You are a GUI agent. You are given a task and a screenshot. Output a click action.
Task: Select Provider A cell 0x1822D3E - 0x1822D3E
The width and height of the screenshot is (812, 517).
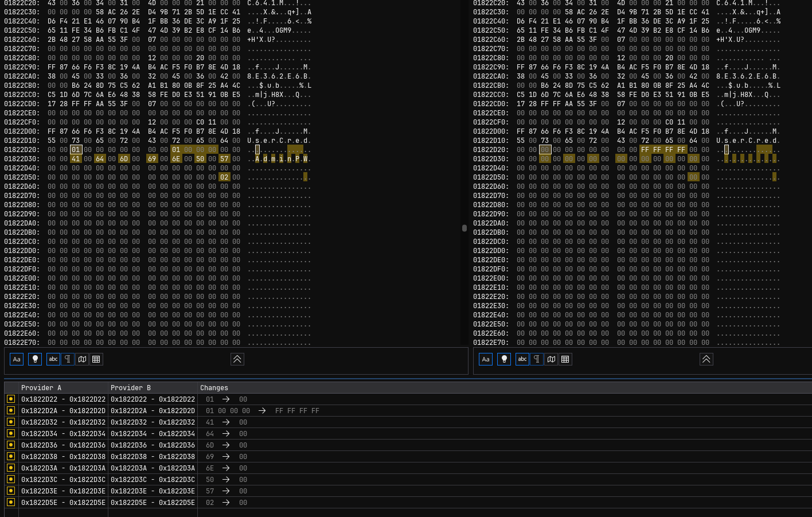(x=63, y=491)
